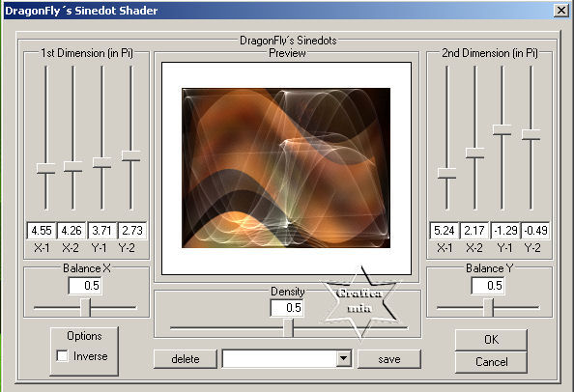Screen dimensions: 574x392
Task: Click the 1st Dimension X-1 slider handle
Action: click(46, 169)
